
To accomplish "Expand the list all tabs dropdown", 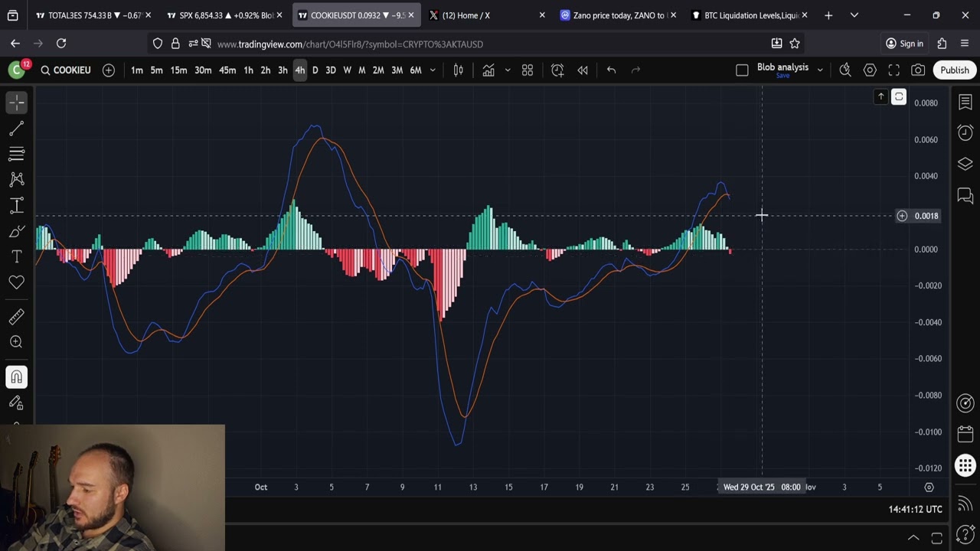I will [854, 15].
